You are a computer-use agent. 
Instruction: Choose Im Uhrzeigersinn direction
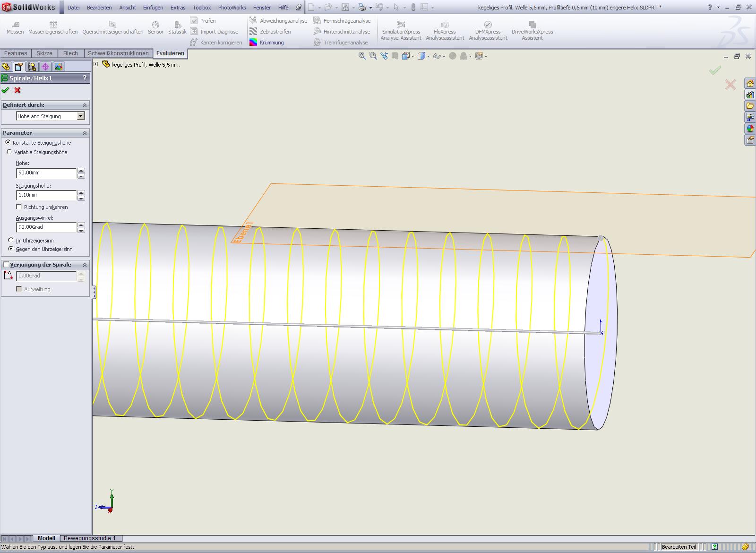point(11,241)
